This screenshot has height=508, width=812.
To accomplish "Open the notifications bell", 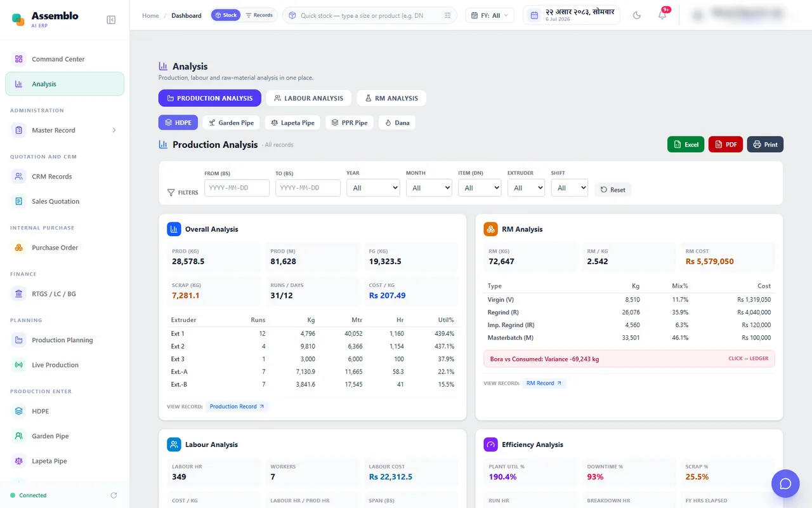I will (662, 15).
